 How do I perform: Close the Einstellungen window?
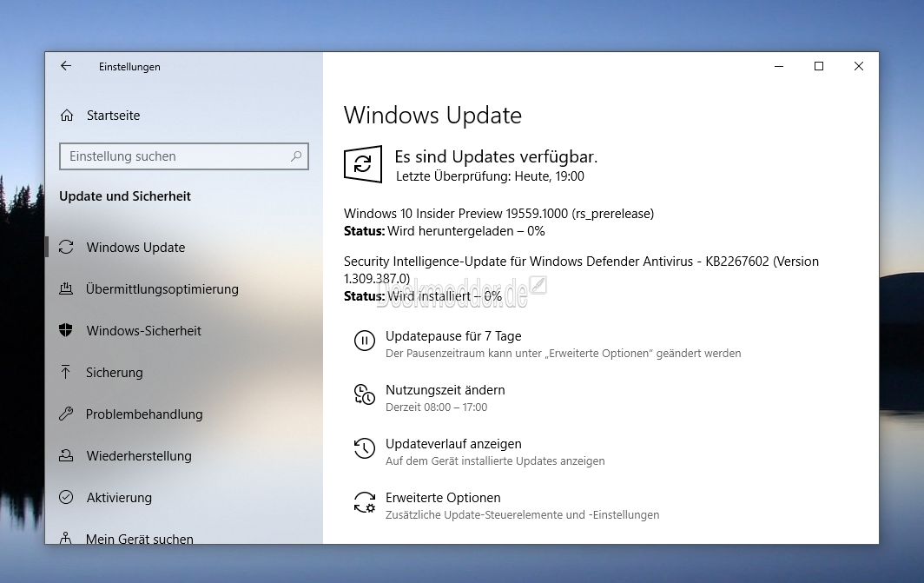(859, 66)
